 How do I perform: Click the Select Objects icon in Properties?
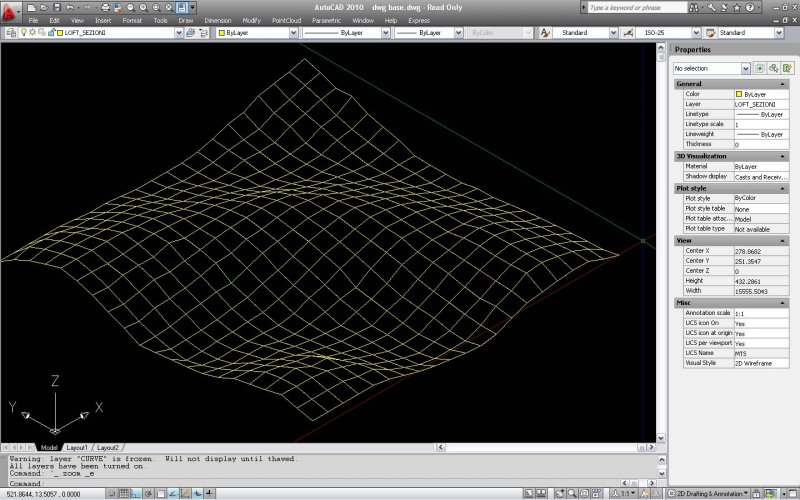[773, 68]
